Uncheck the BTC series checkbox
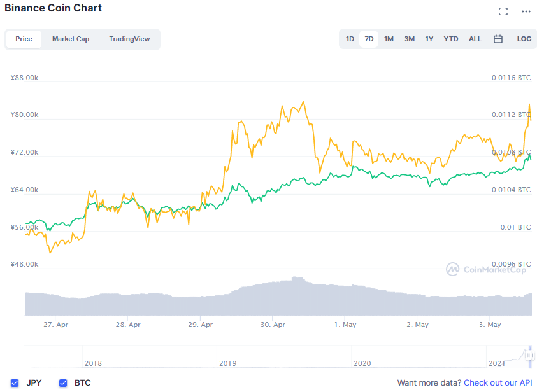This screenshot has height=392, width=537. [x=63, y=382]
